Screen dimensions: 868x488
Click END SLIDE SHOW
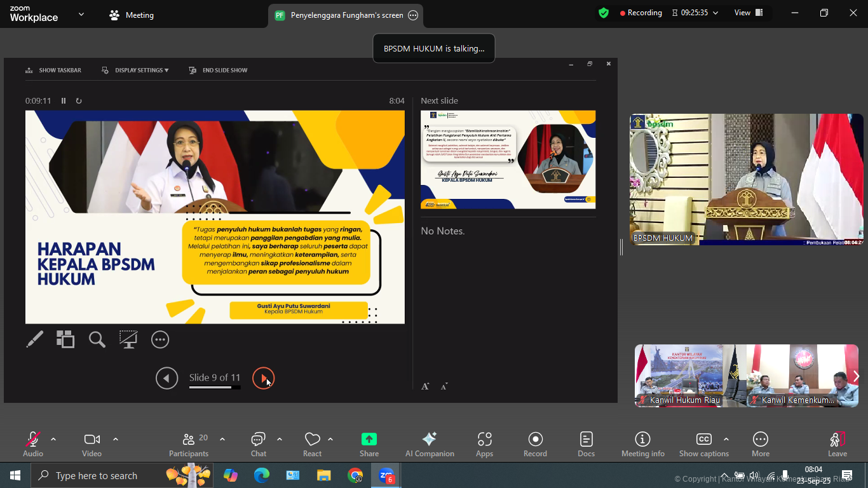(218, 70)
